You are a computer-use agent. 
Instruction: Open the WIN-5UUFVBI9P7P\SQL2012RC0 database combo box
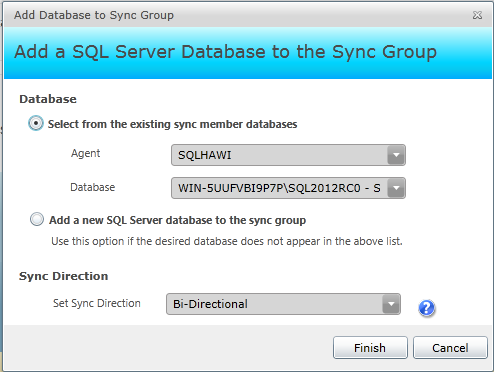pyautogui.click(x=288, y=188)
